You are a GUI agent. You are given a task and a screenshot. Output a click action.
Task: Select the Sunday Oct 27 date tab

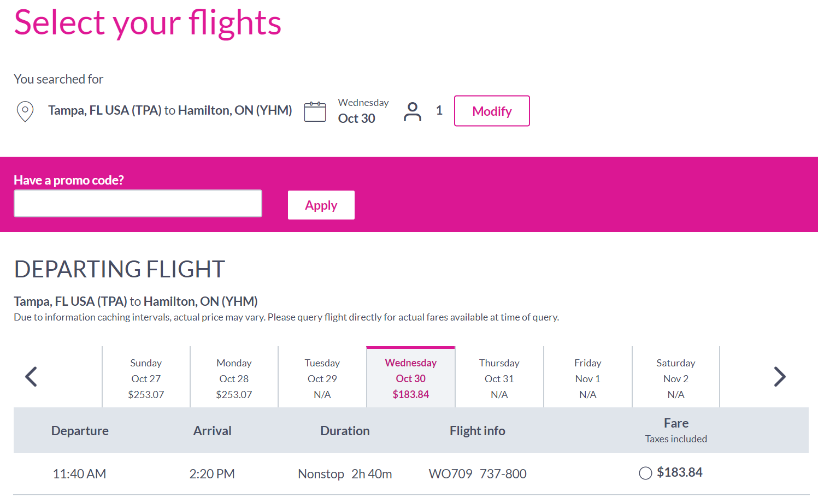(x=145, y=377)
